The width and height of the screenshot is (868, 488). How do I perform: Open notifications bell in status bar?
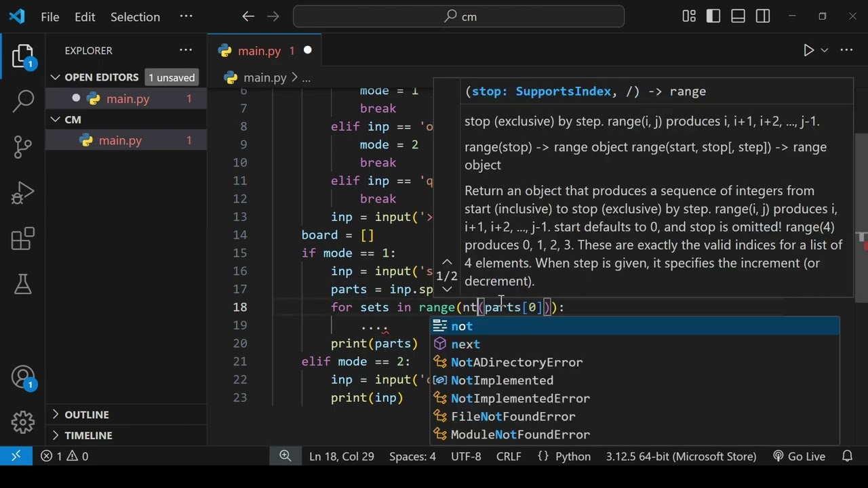click(x=847, y=456)
